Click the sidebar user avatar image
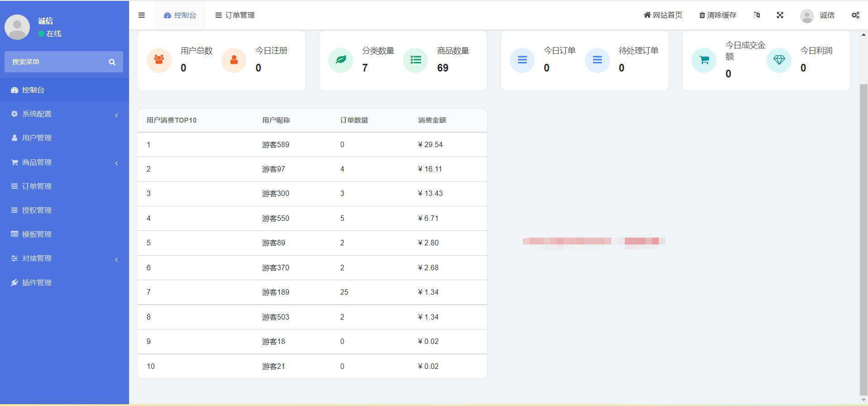Image resolution: width=868 pixels, height=406 pixels. [x=17, y=27]
